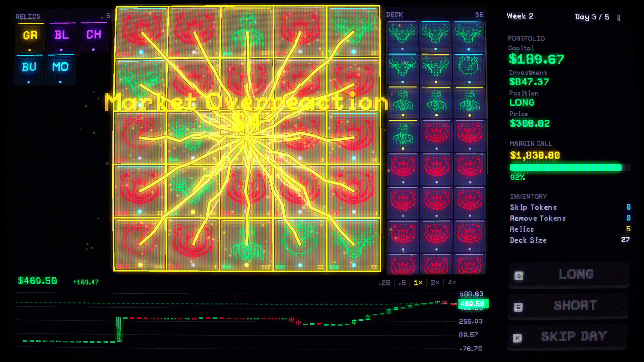The height and width of the screenshot is (362, 644).
Task: Click the first bull card in deck
Action: (x=402, y=36)
